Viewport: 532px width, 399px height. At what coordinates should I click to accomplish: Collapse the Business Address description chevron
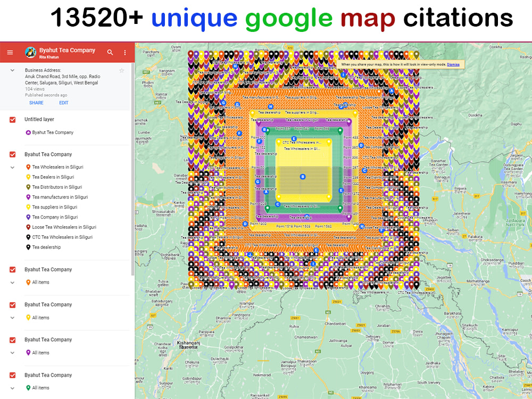pos(13,70)
